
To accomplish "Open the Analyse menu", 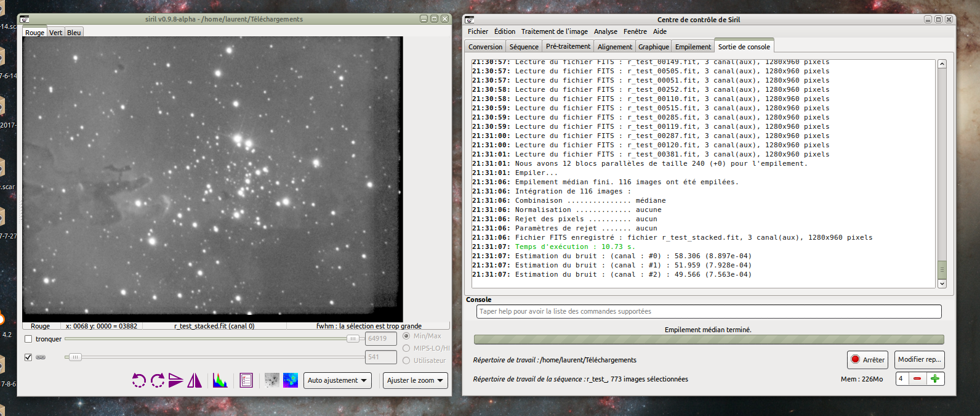I will pyautogui.click(x=606, y=31).
